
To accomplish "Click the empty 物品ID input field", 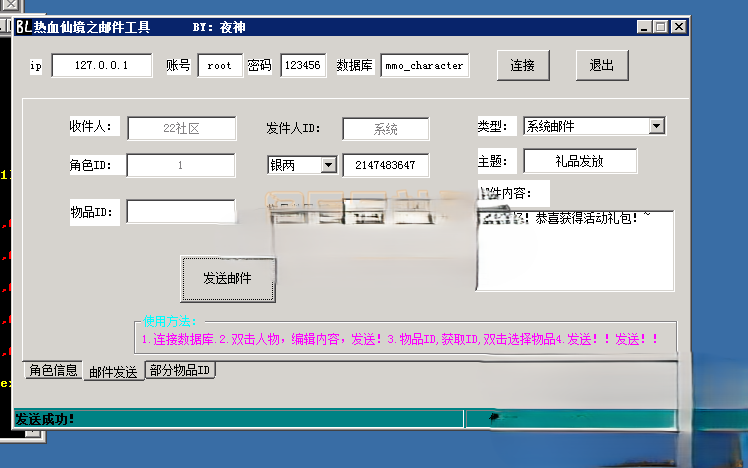I will click(x=181, y=211).
